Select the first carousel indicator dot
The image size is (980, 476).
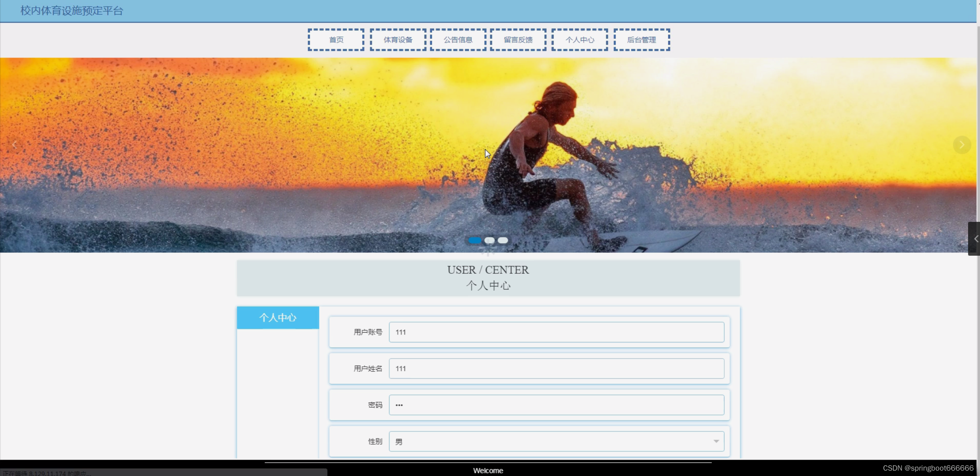[475, 240]
